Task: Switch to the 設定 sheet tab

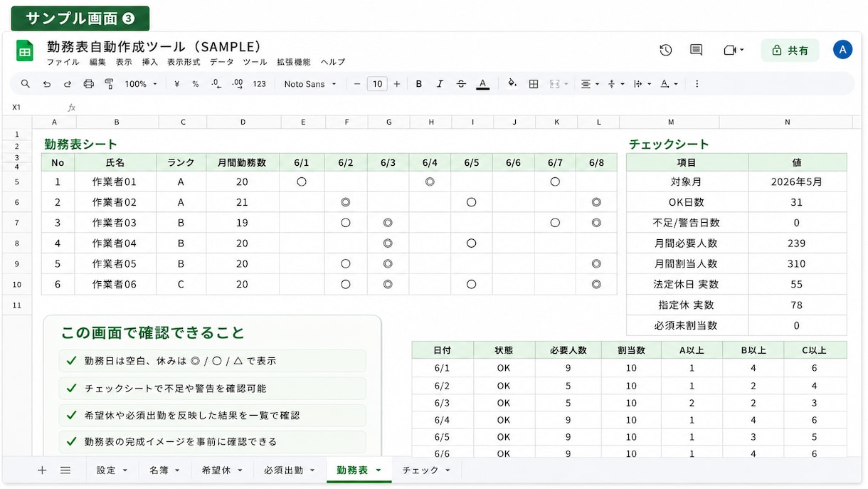Action: [x=111, y=470]
